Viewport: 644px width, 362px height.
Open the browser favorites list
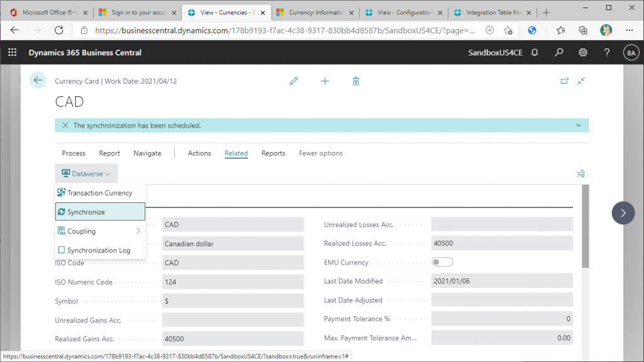560,30
